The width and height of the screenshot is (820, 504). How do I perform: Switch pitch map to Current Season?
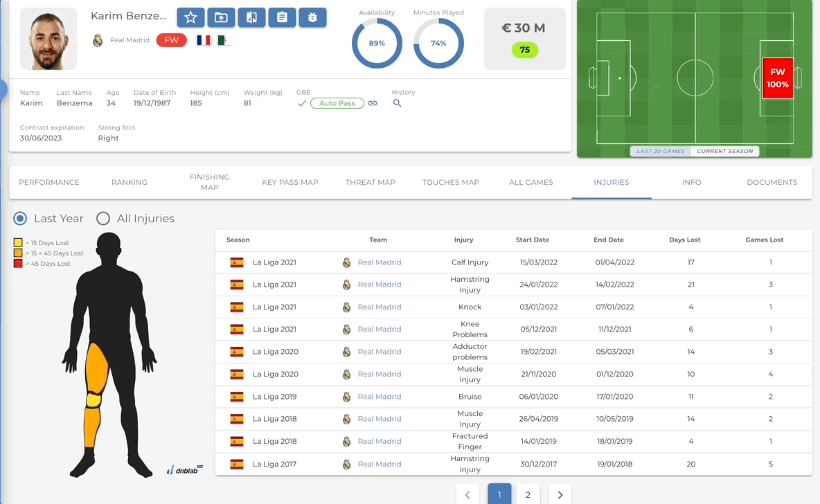(x=725, y=151)
